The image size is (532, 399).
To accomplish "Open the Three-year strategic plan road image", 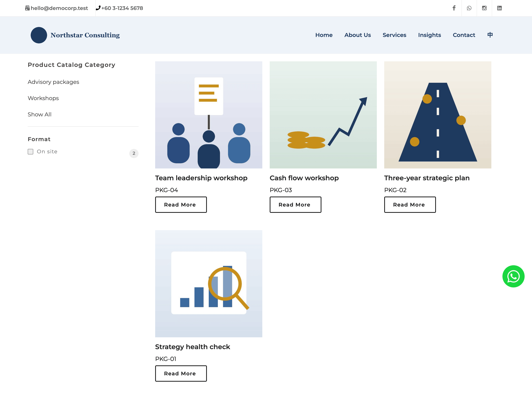I will click(437, 115).
